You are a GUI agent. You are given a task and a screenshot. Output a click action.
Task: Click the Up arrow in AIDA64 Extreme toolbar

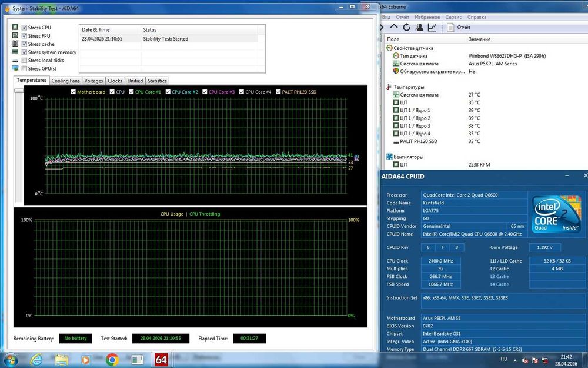click(394, 27)
